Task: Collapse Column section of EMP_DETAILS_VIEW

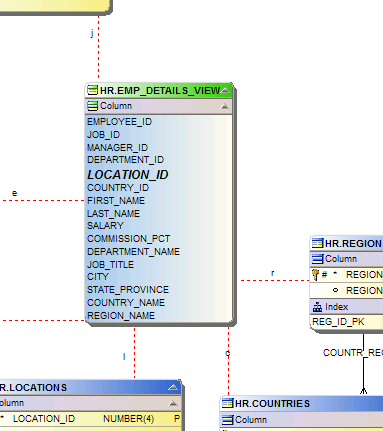Action: (225, 106)
